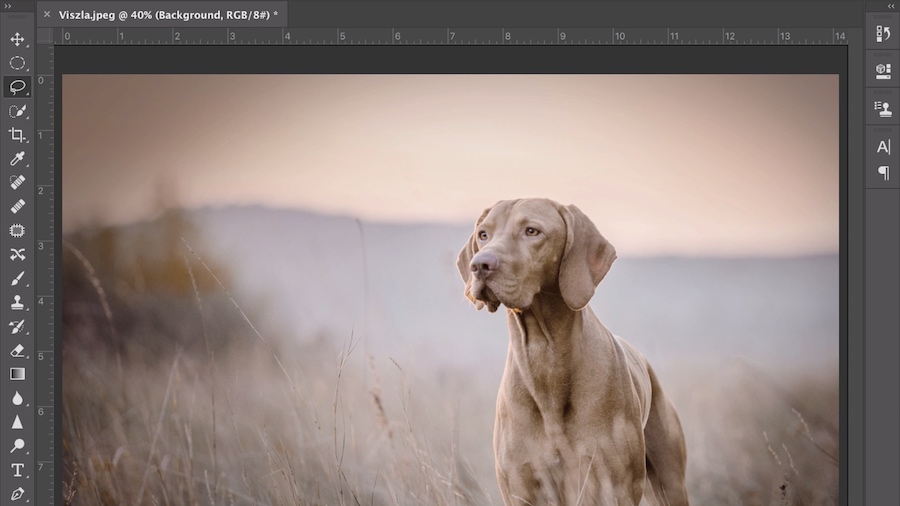Screen dimensions: 900x506
Task: Show the Character panel
Action: [883, 147]
